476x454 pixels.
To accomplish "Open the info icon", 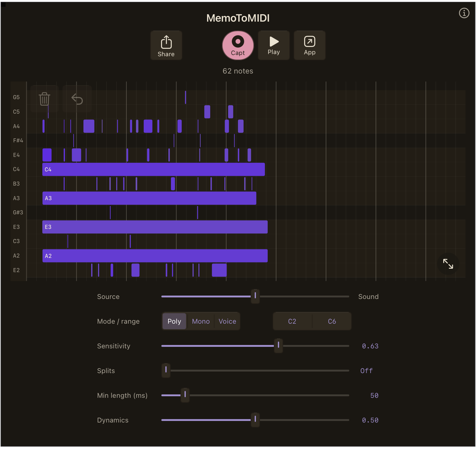I will point(464,13).
